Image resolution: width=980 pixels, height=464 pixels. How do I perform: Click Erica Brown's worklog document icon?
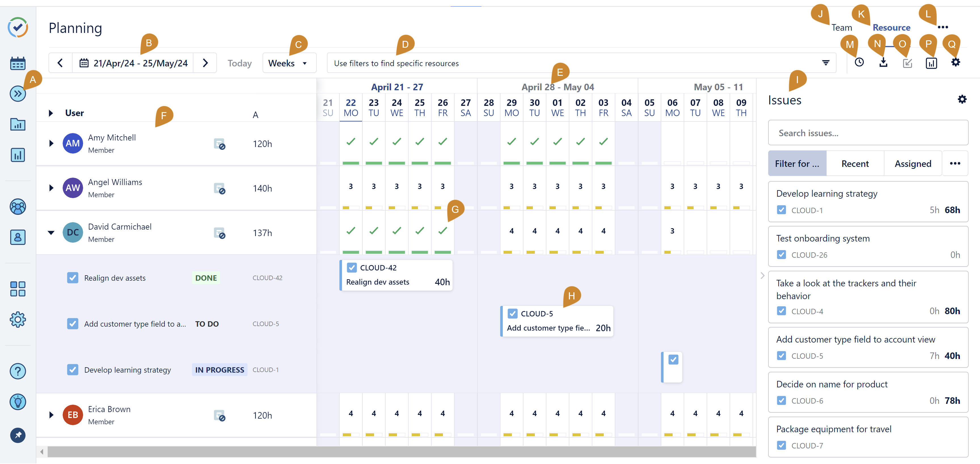click(219, 415)
